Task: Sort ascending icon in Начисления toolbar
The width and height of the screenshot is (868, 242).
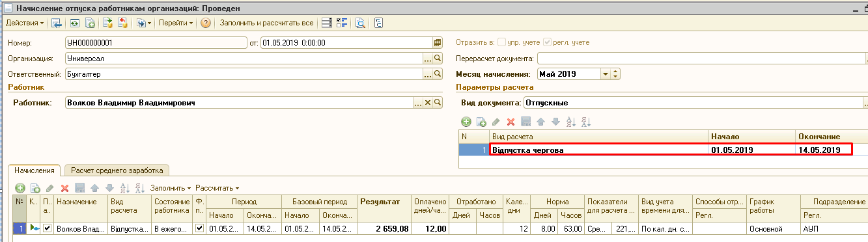Action: coord(124,188)
